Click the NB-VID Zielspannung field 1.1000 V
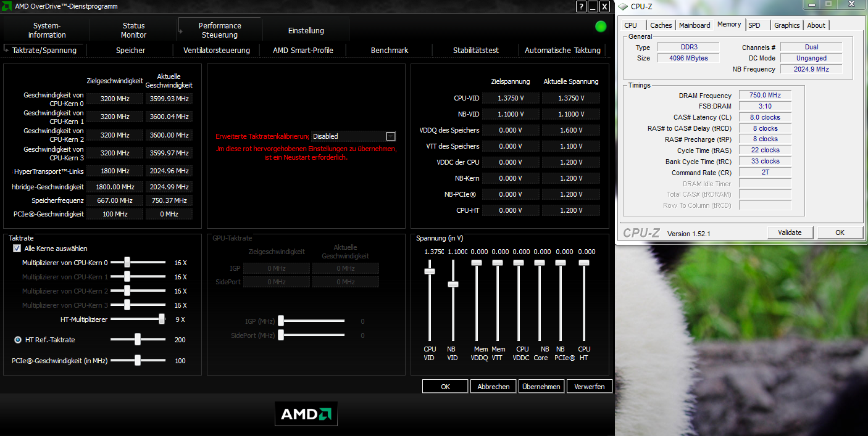The width and height of the screenshot is (868, 436). click(511, 114)
